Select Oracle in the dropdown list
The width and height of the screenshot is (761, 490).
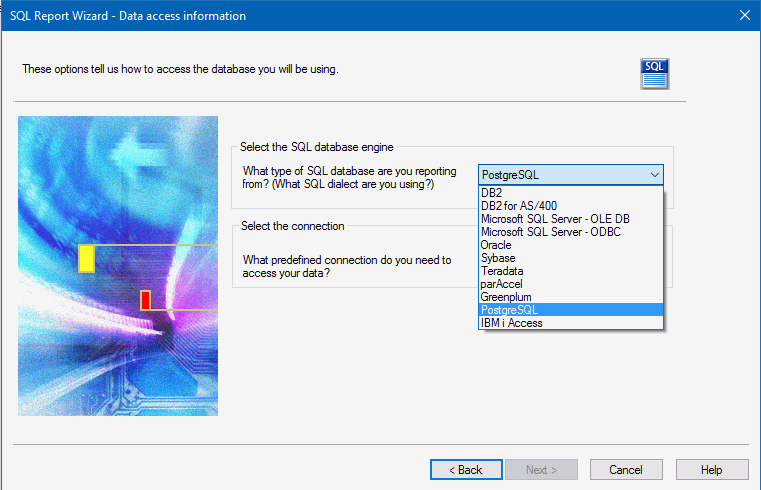click(571, 245)
